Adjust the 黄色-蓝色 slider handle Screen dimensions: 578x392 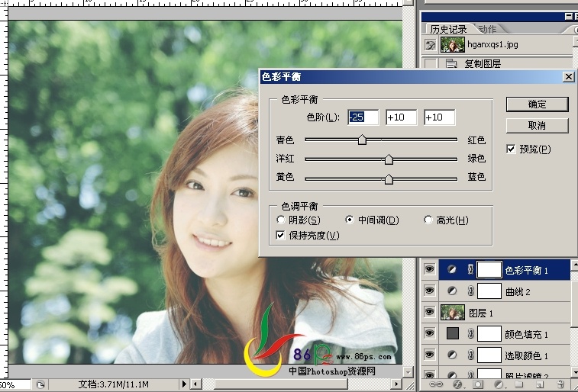click(x=389, y=179)
